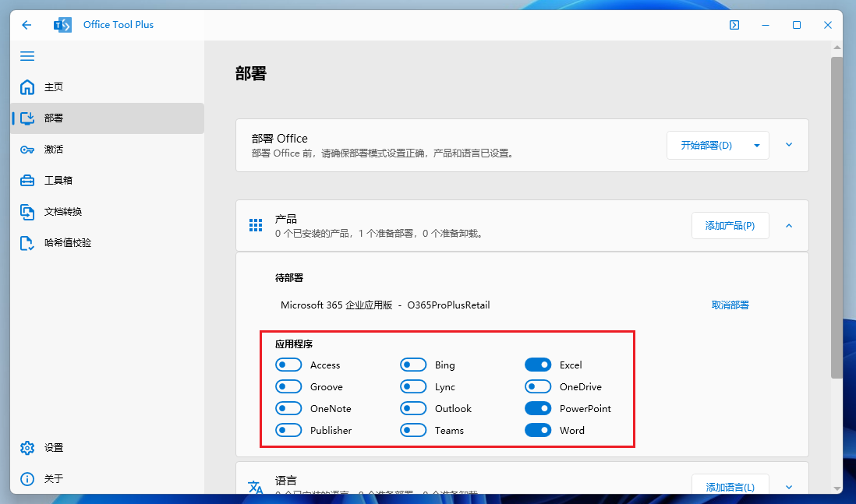Click the 添加产品(P) button
This screenshot has width=856, height=504.
point(730,226)
